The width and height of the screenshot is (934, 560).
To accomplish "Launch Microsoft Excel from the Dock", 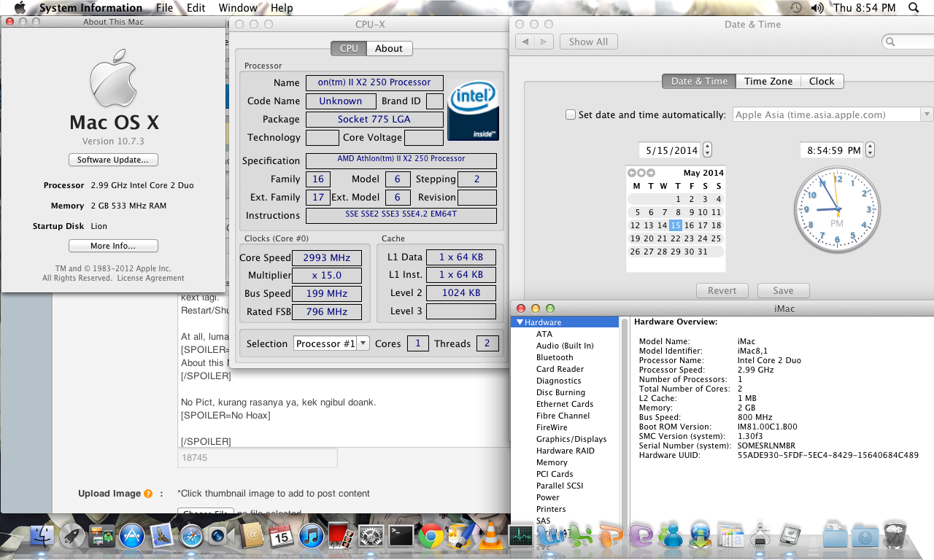I will point(581,537).
